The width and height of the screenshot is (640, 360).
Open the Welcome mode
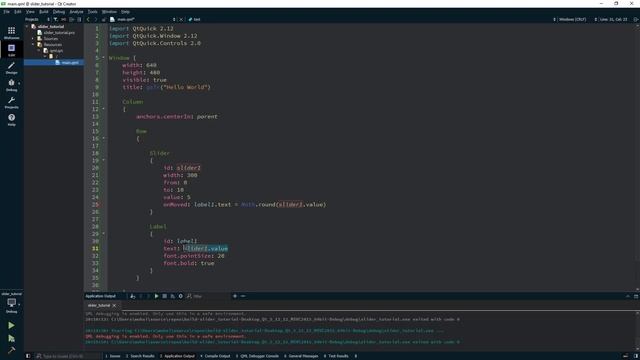point(11,33)
